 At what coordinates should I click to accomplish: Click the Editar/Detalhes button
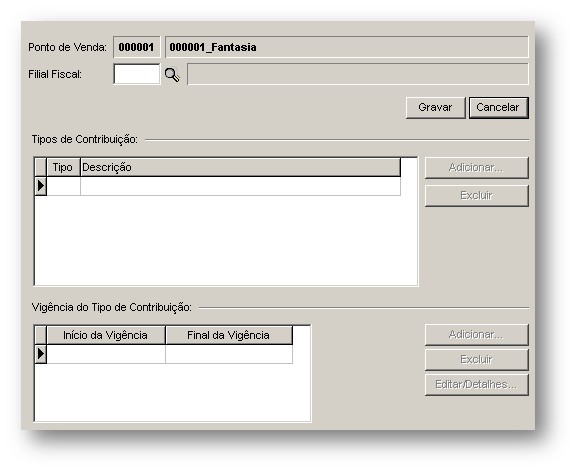coord(477,384)
